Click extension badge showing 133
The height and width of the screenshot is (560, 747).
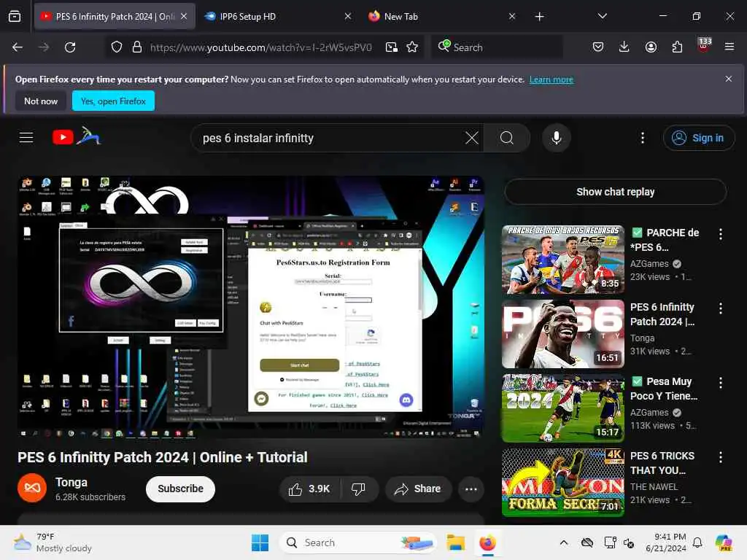pyautogui.click(x=704, y=45)
